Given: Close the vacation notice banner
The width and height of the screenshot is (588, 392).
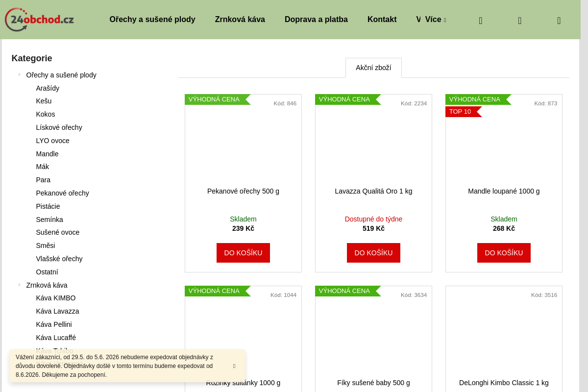Looking at the screenshot, I should click(234, 366).
